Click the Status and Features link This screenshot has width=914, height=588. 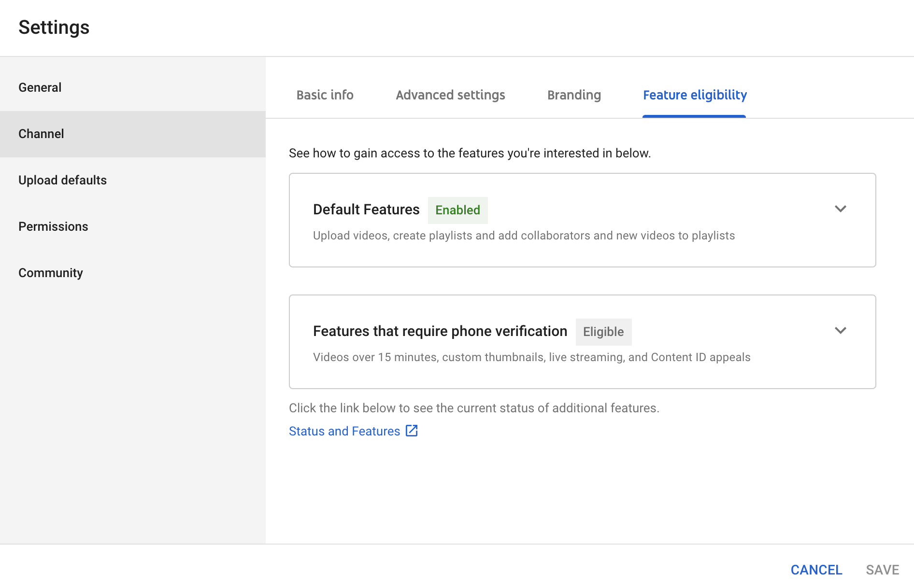(x=344, y=431)
